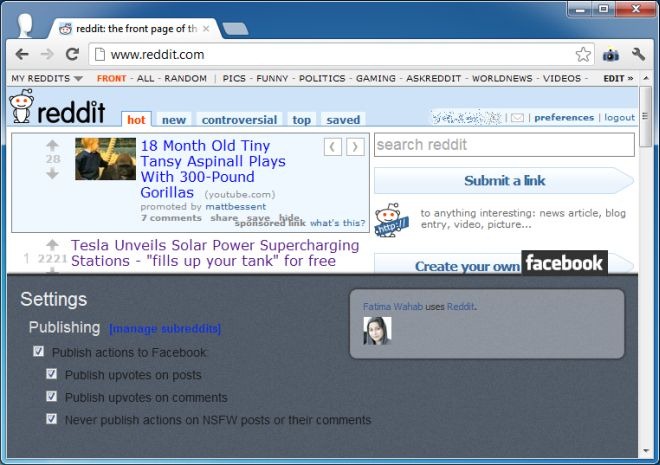Switch to the top tab
Viewport: 660px width, 465px height.
[x=301, y=120]
